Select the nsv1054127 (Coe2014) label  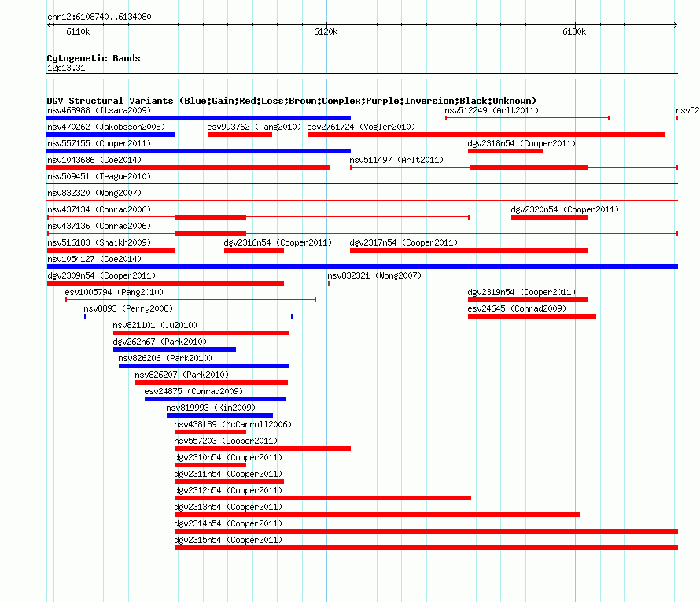tap(94, 259)
